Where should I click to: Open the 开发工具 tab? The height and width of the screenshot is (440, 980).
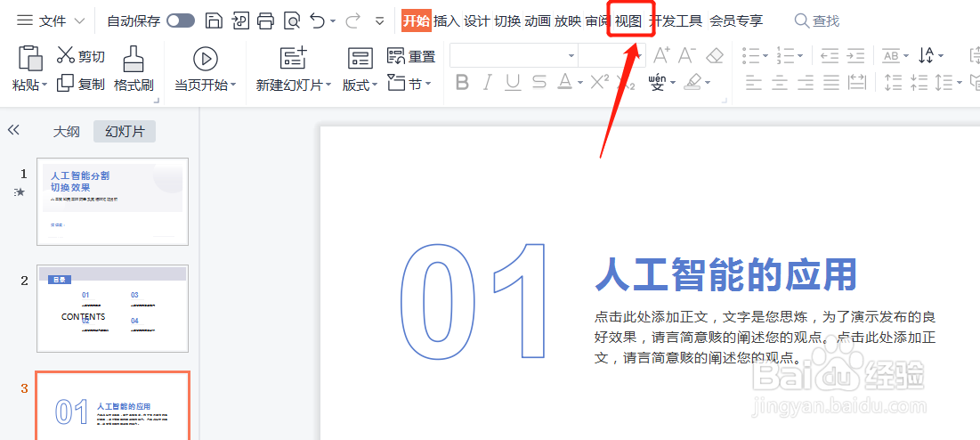[x=675, y=21]
